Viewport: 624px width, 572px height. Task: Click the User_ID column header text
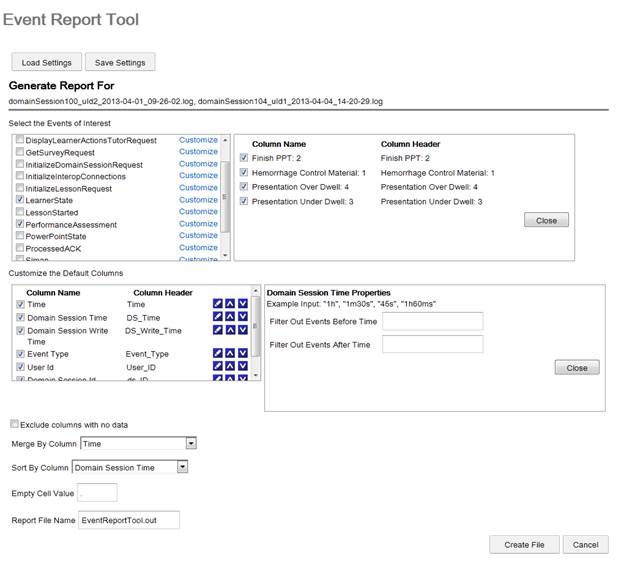(x=141, y=367)
